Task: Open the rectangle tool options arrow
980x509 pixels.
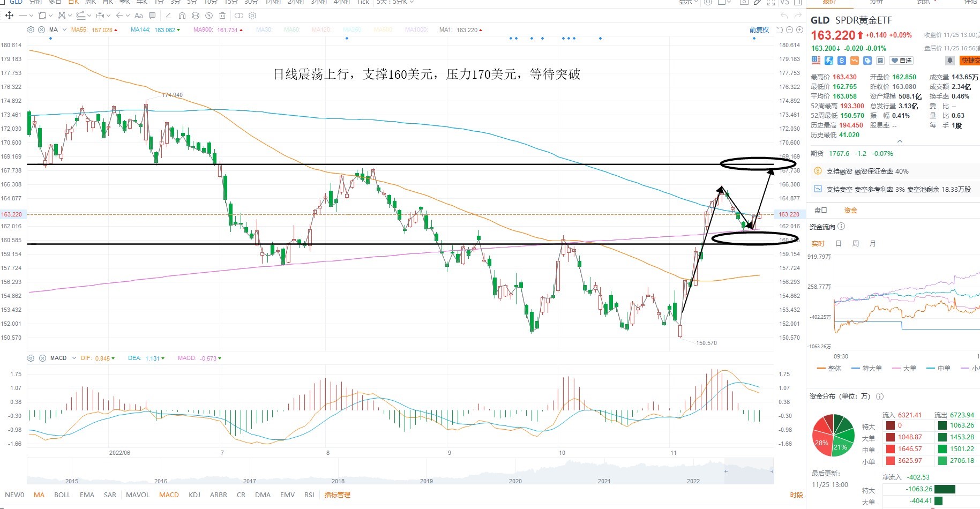Action: point(50,16)
